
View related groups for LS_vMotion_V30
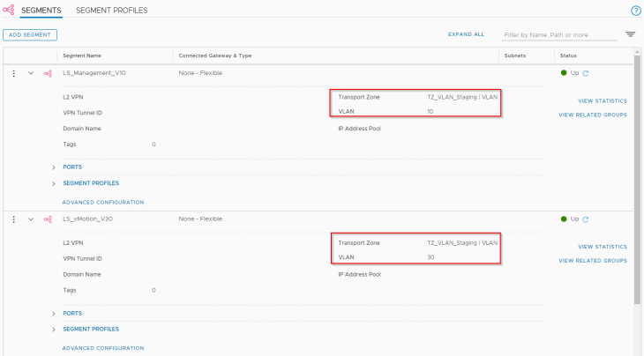pos(592,261)
